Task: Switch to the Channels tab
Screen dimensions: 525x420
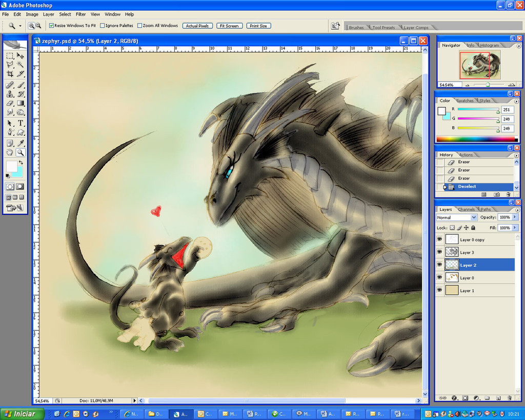Action: 466,209
